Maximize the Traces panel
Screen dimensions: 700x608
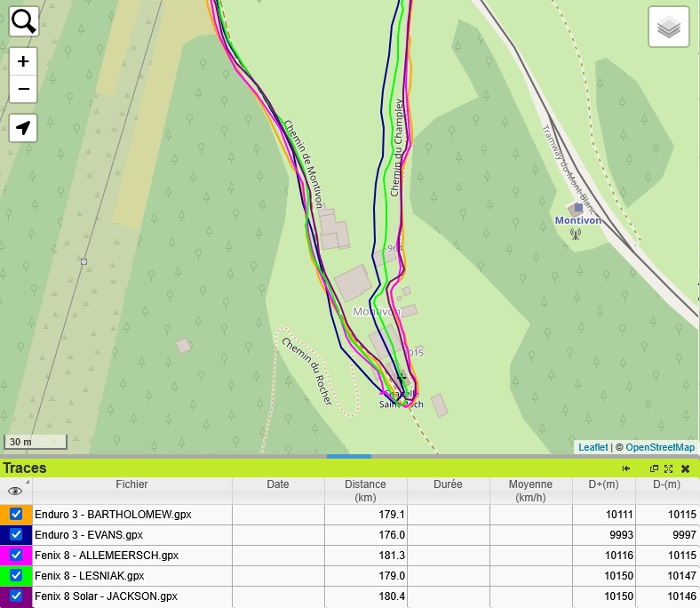669,468
